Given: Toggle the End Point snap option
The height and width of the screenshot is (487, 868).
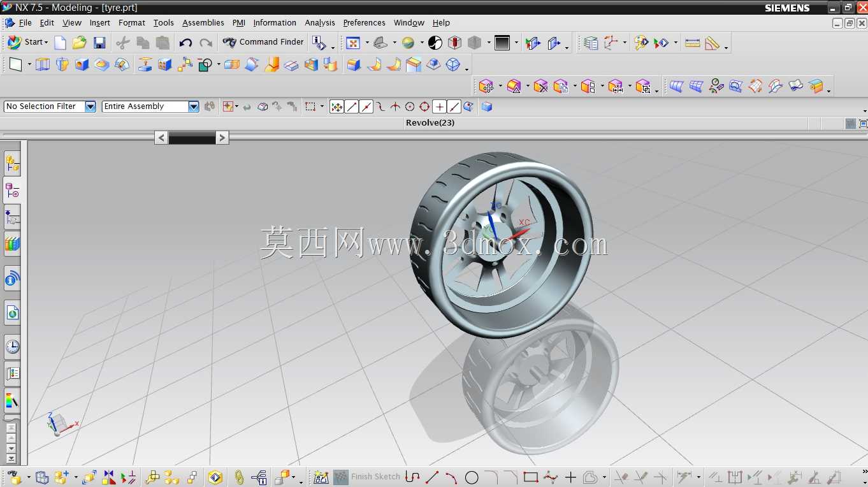Looking at the screenshot, I should (x=351, y=107).
